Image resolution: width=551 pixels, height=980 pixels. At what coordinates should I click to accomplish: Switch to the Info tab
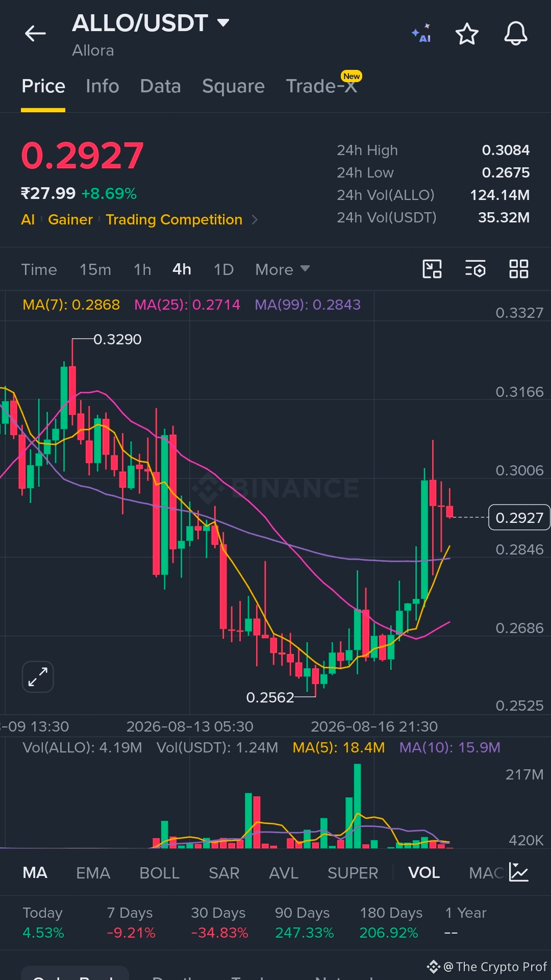(103, 86)
